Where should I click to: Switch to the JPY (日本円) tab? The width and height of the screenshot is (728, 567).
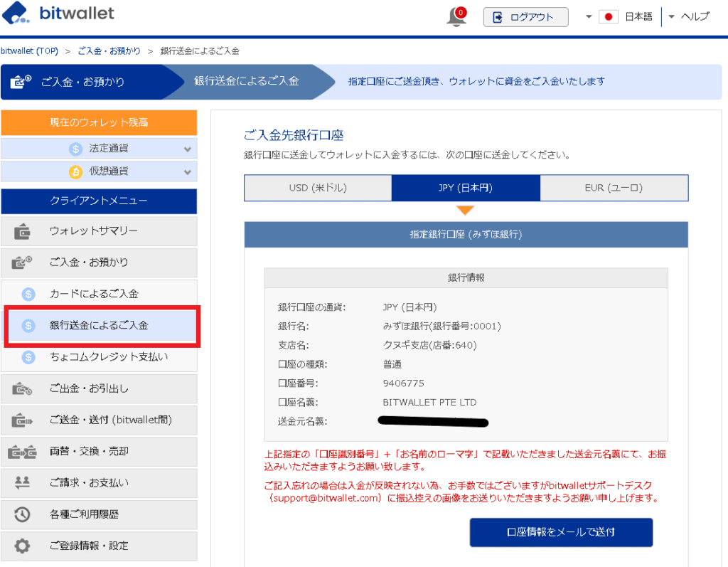coord(466,188)
